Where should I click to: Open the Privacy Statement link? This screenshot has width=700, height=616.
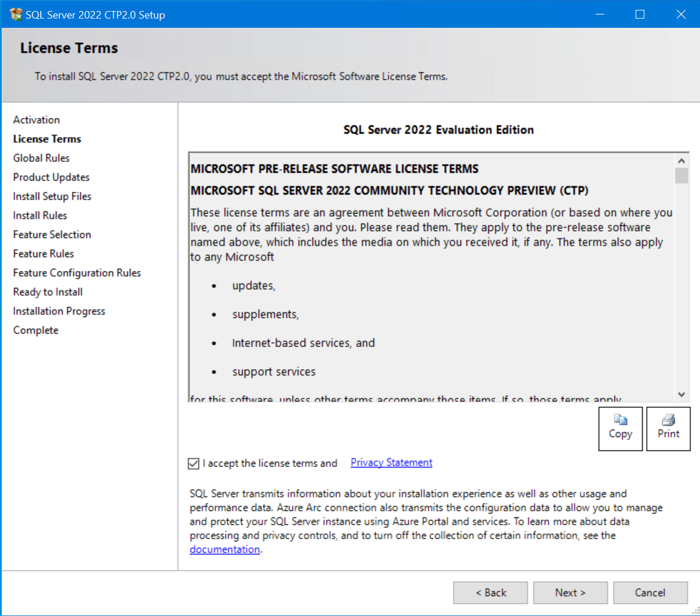(x=391, y=462)
